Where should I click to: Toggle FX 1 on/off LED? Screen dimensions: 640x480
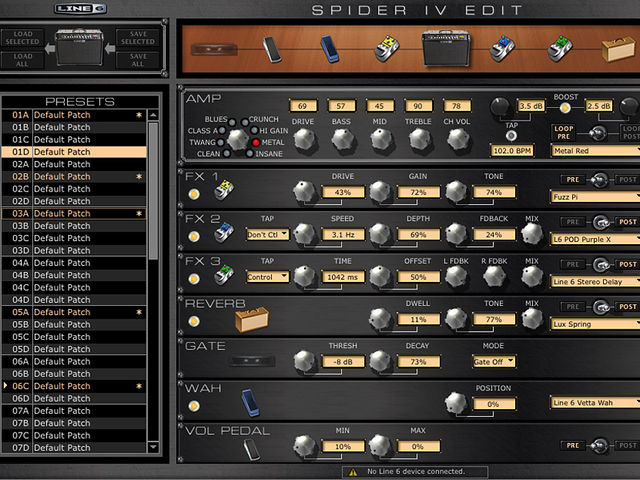pyautogui.click(x=194, y=194)
